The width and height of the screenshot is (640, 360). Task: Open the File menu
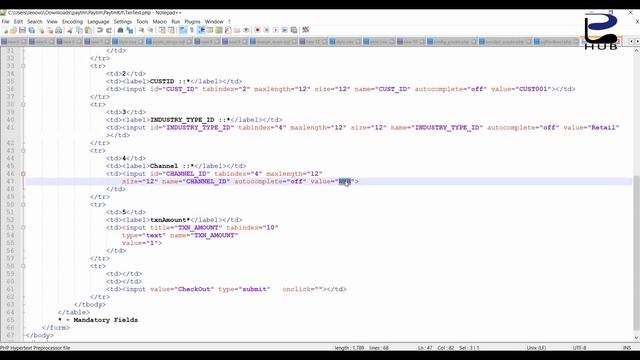pyautogui.click(x=5, y=21)
